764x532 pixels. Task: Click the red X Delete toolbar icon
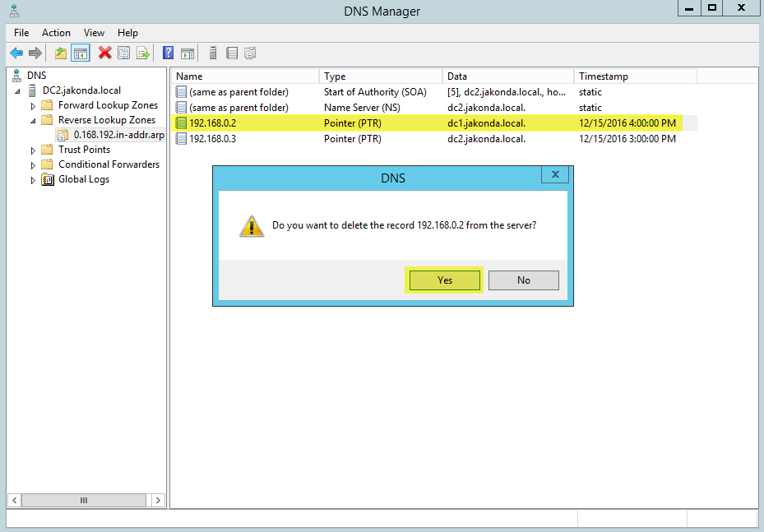click(104, 53)
